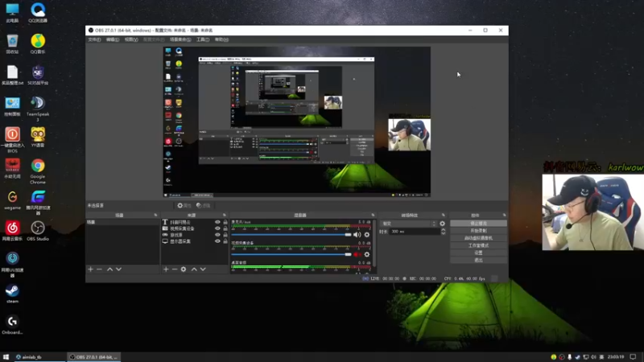The width and height of the screenshot is (644, 362).
Task: Toggle visibility of 视频采集设备 source
Action: 217,228
